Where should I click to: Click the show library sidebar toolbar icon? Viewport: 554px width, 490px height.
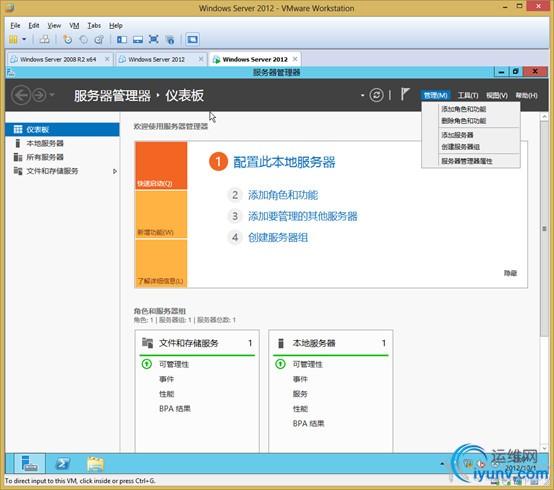122,39
